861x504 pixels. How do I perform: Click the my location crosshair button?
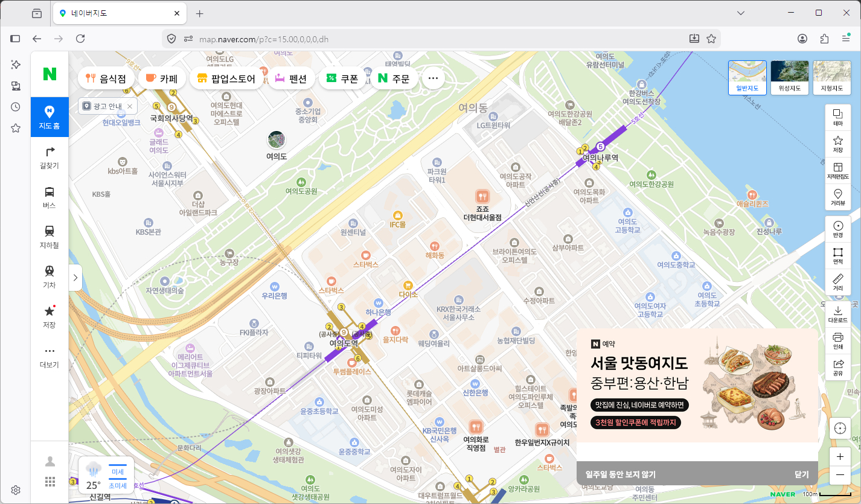(840, 429)
